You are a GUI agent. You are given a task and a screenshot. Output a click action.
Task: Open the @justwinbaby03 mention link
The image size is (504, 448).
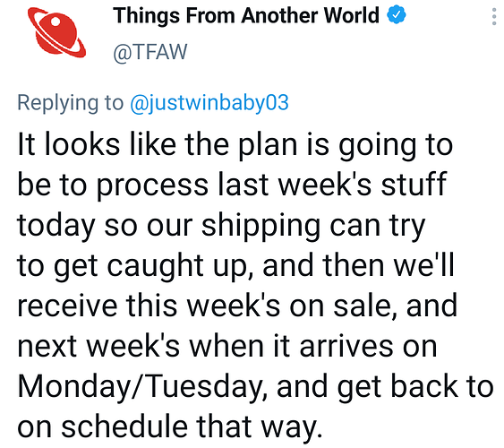209,103
